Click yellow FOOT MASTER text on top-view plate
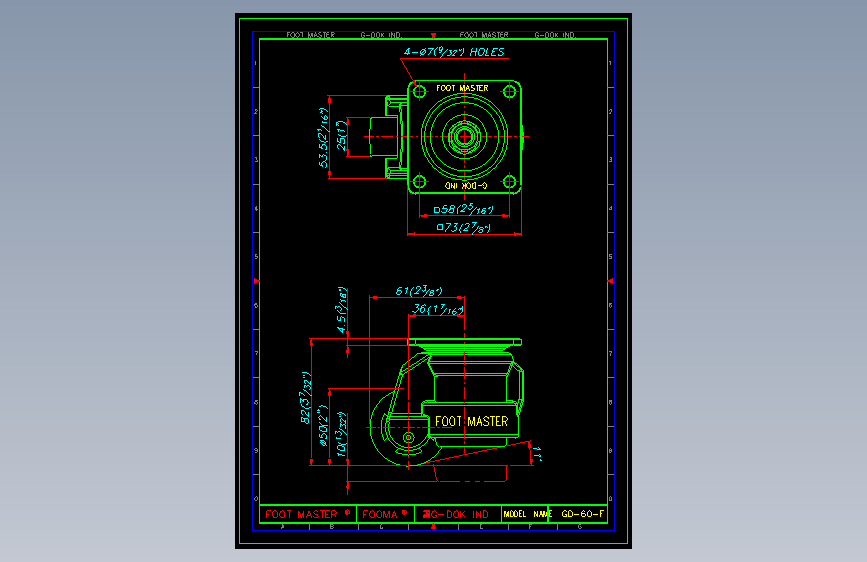Screen dimensions: 867x562 (x=462, y=88)
